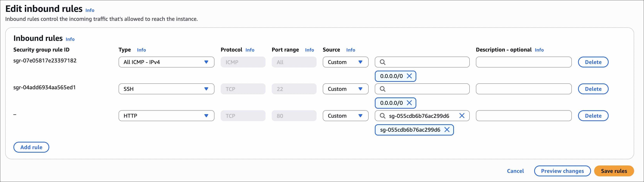
Task: Open Info link next to Port range
Action: [309, 50]
